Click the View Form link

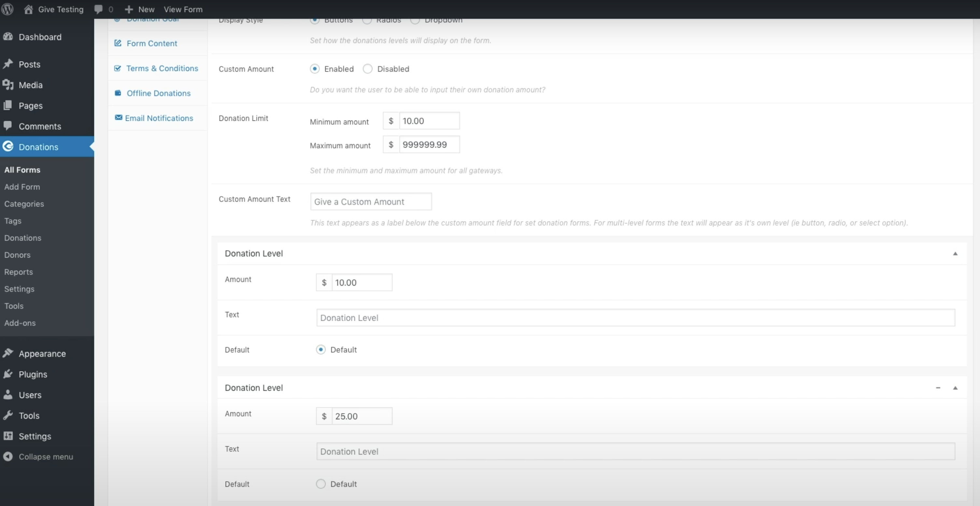(183, 9)
